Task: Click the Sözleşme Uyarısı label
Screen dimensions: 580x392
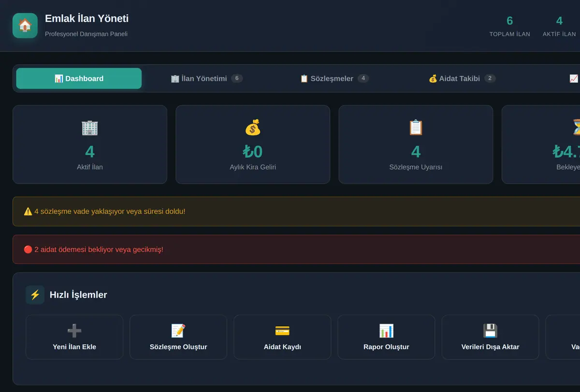Action: [416, 167]
